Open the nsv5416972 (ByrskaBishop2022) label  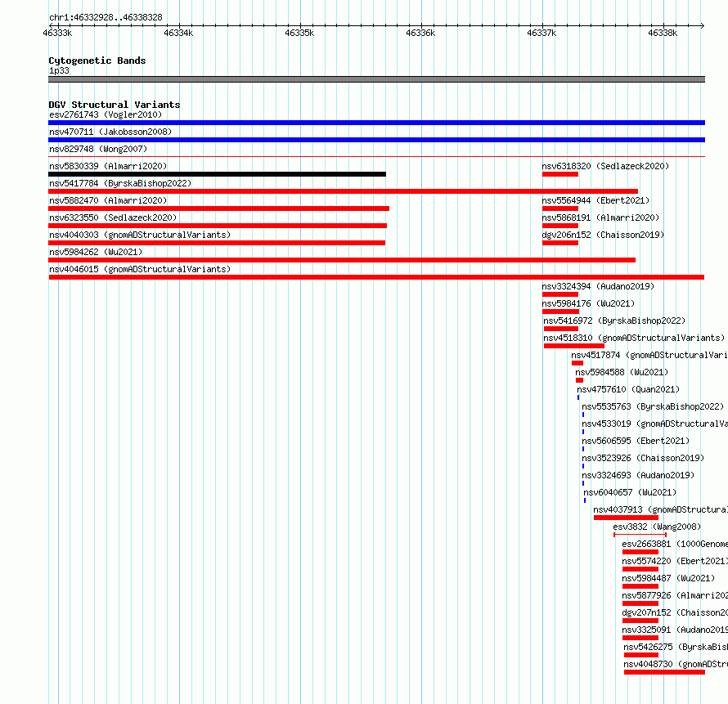pos(614,321)
